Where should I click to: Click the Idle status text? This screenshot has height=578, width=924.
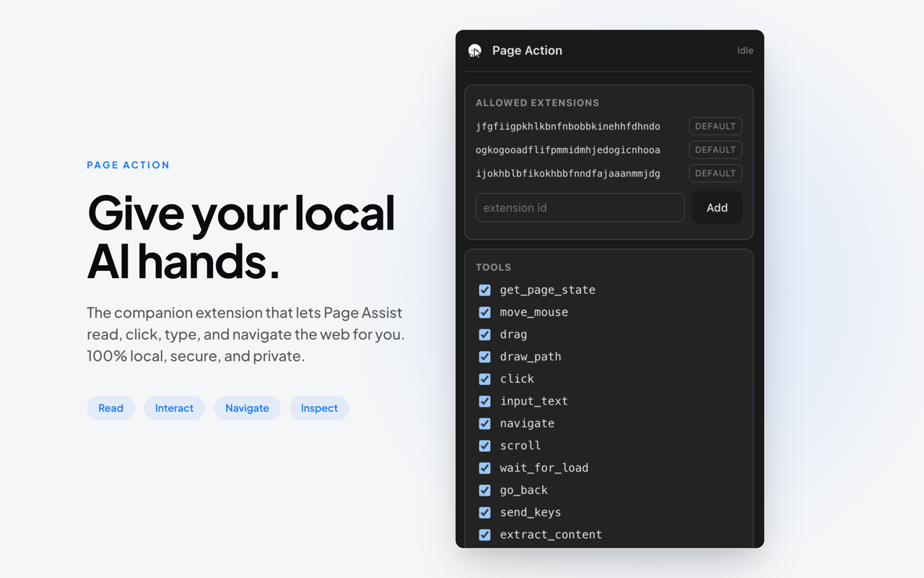pos(745,51)
